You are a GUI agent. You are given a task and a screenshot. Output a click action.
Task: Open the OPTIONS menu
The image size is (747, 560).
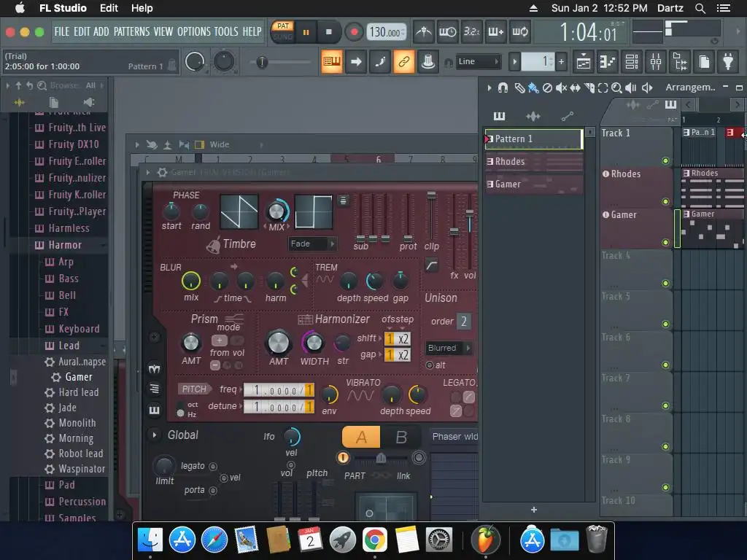click(x=194, y=31)
